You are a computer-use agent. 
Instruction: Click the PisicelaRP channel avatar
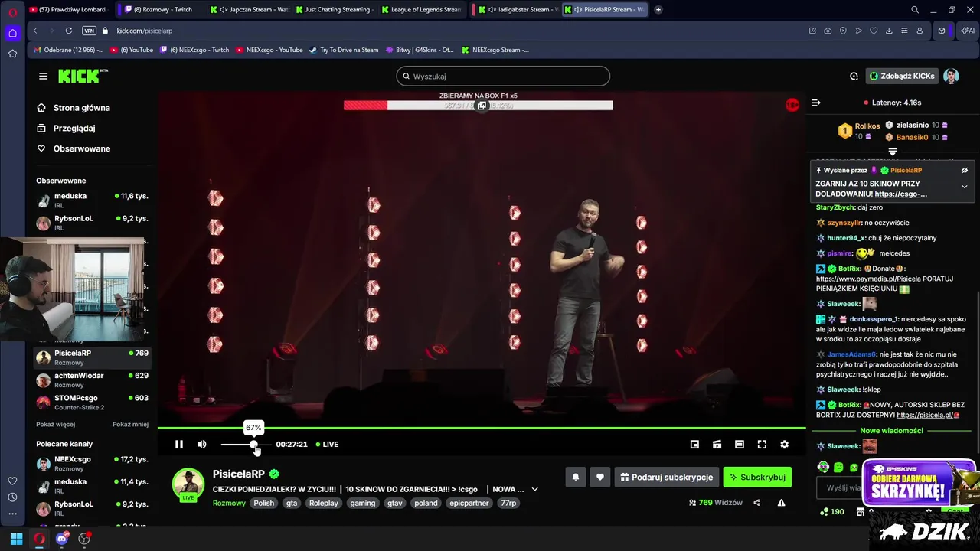tap(188, 484)
